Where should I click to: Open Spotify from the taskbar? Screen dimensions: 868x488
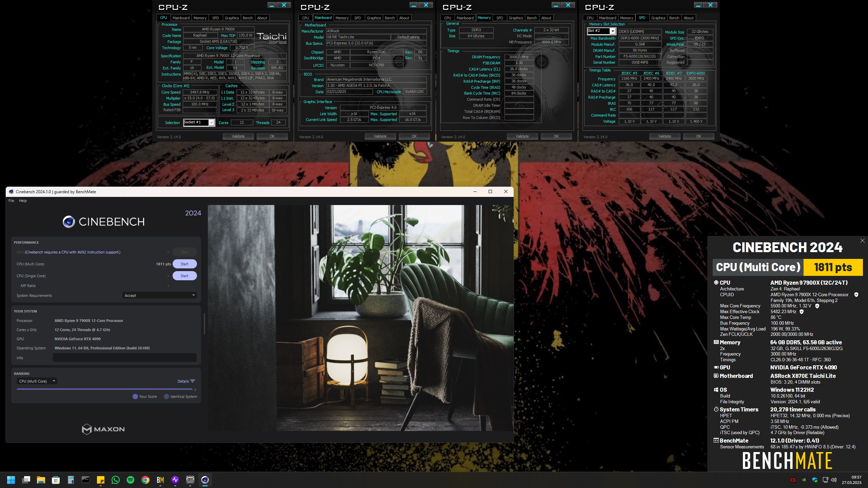(130, 480)
